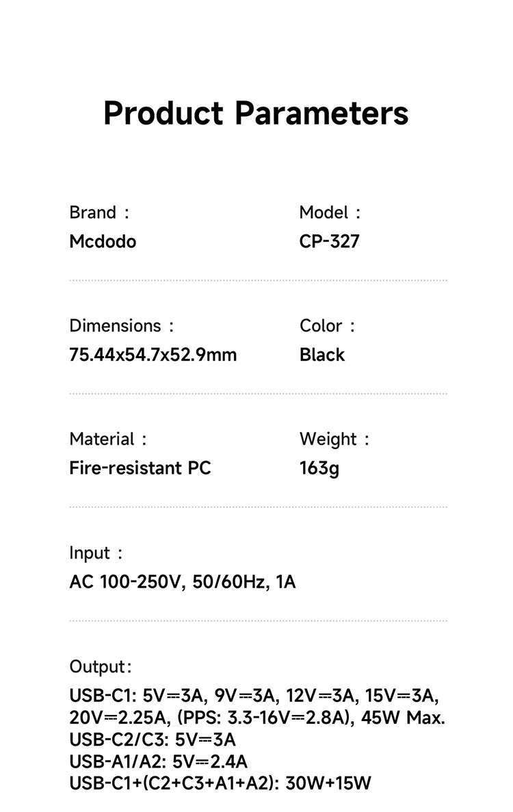Select the Weight label
Viewport: 513px width, 812px height.
click(x=334, y=439)
